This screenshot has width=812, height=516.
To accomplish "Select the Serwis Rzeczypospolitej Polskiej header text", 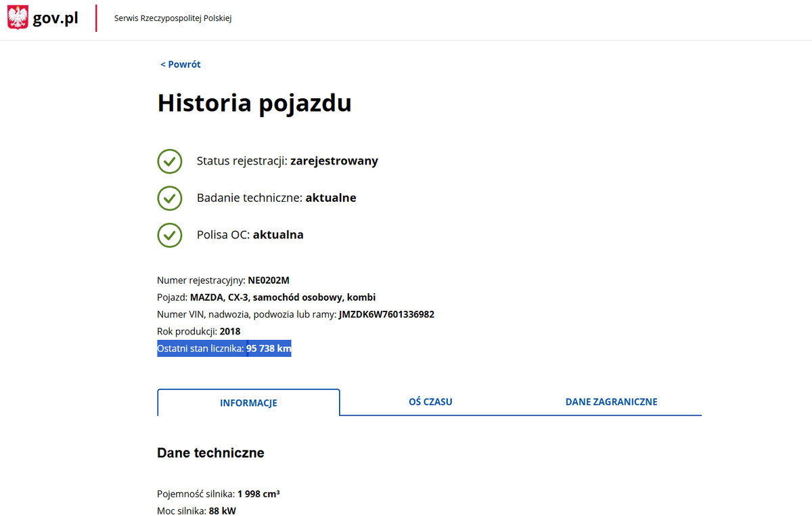I will coord(173,18).
